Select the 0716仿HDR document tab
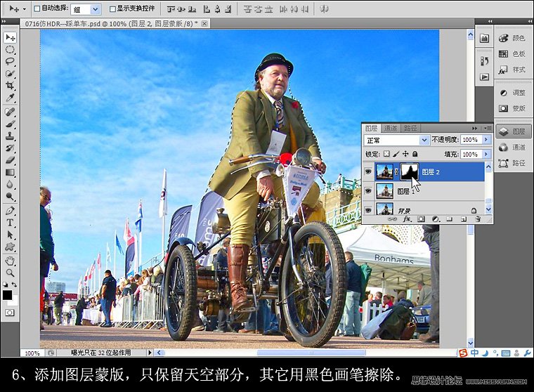Image resolution: width=534 pixels, height=392 pixels. [x=111, y=23]
